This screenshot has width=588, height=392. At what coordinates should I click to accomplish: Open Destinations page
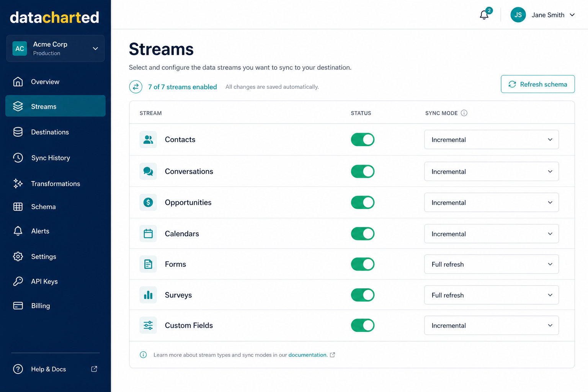tap(56, 132)
